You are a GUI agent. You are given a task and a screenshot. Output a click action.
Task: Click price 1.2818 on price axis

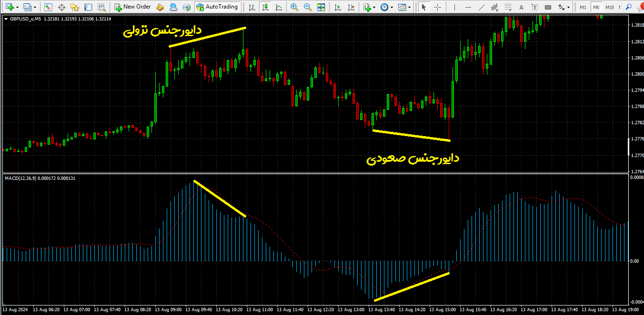point(637,25)
